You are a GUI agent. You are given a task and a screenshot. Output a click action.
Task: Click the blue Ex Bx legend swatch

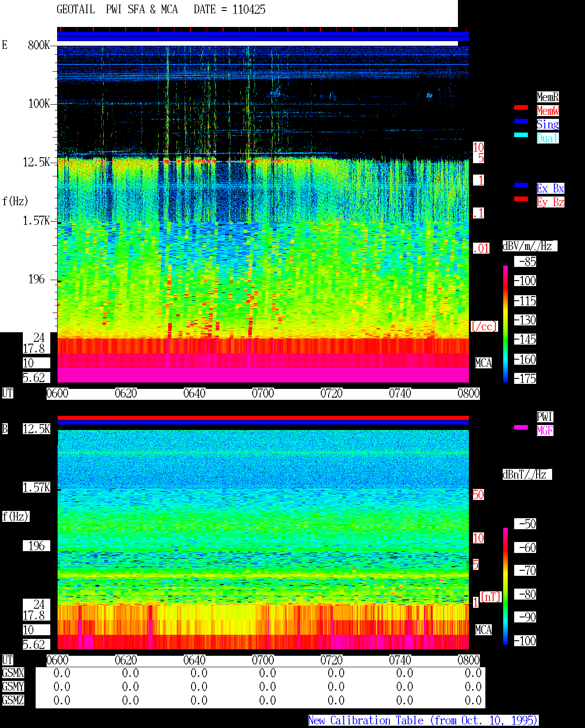pos(521,185)
